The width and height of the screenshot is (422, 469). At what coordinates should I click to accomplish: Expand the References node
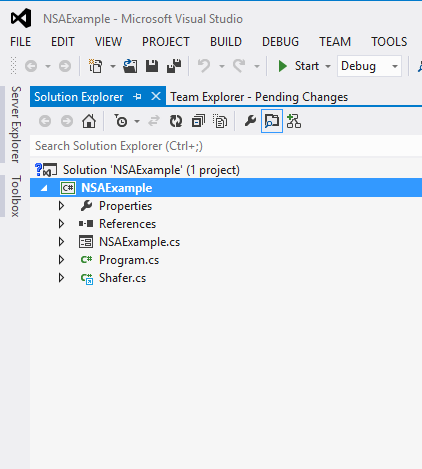[x=61, y=224]
